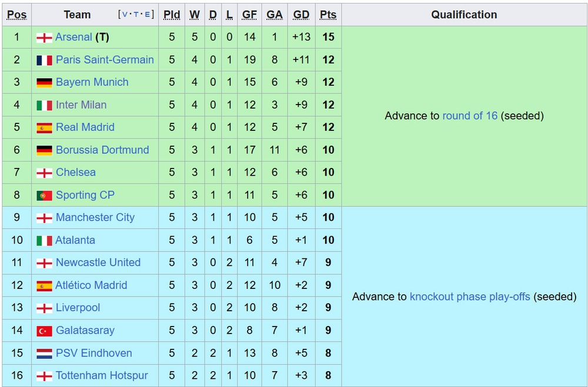
Task: Click the 'E' edit template link
Action: tap(148, 14)
